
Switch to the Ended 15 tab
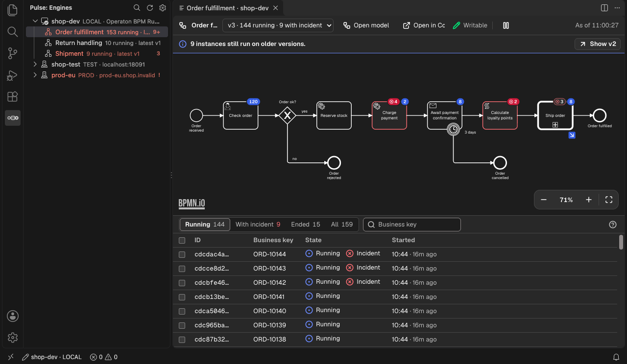[305, 225]
